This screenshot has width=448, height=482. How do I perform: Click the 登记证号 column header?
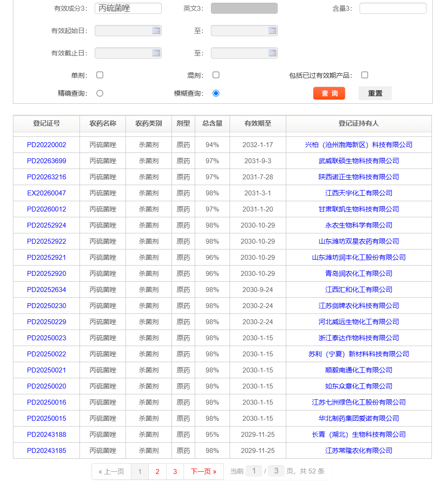tap(46, 123)
